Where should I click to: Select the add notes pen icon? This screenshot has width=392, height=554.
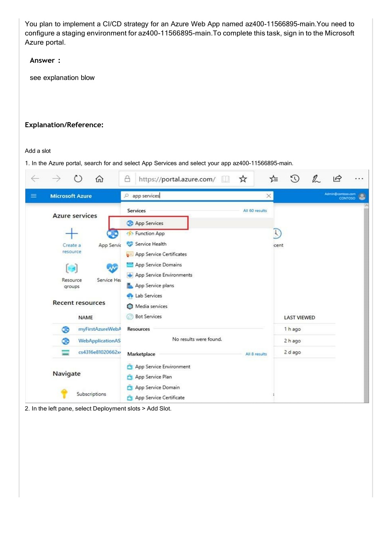[316, 178]
